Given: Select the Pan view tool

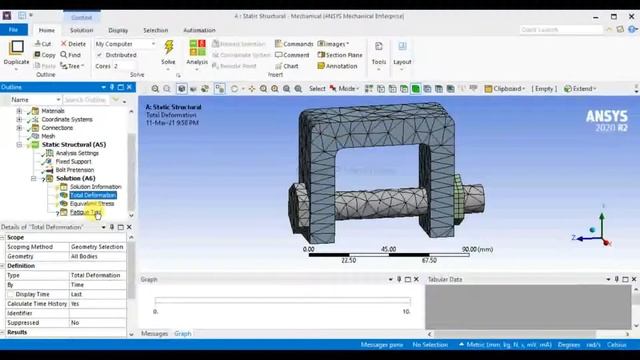Looking at the screenshot, I should coord(252,89).
